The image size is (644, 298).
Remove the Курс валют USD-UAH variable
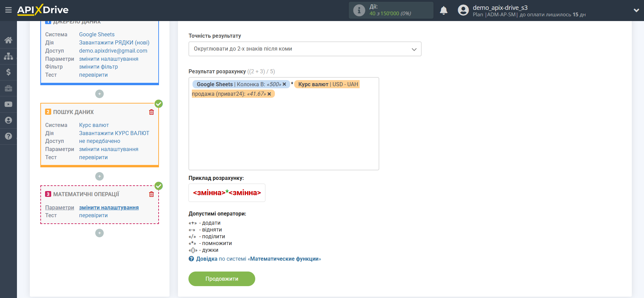click(x=269, y=94)
